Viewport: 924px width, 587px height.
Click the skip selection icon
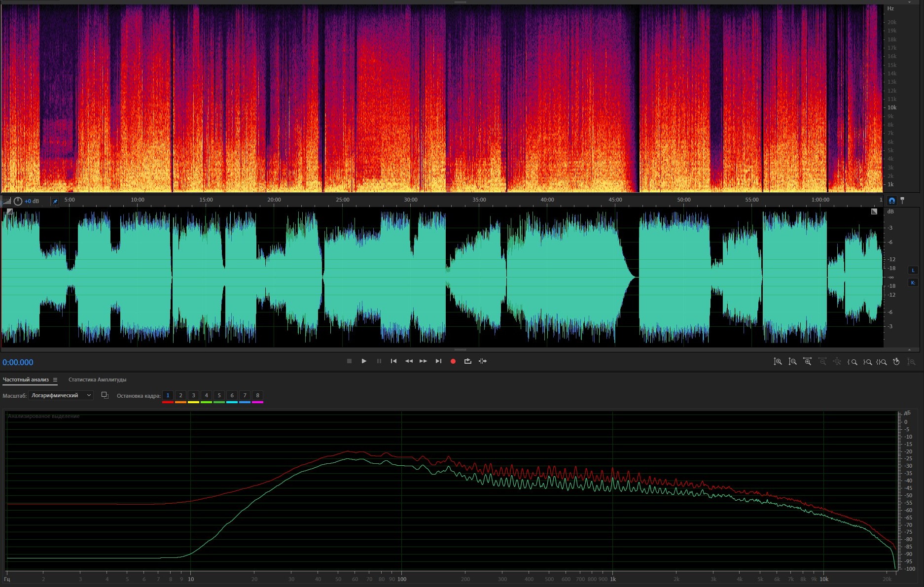(483, 361)
